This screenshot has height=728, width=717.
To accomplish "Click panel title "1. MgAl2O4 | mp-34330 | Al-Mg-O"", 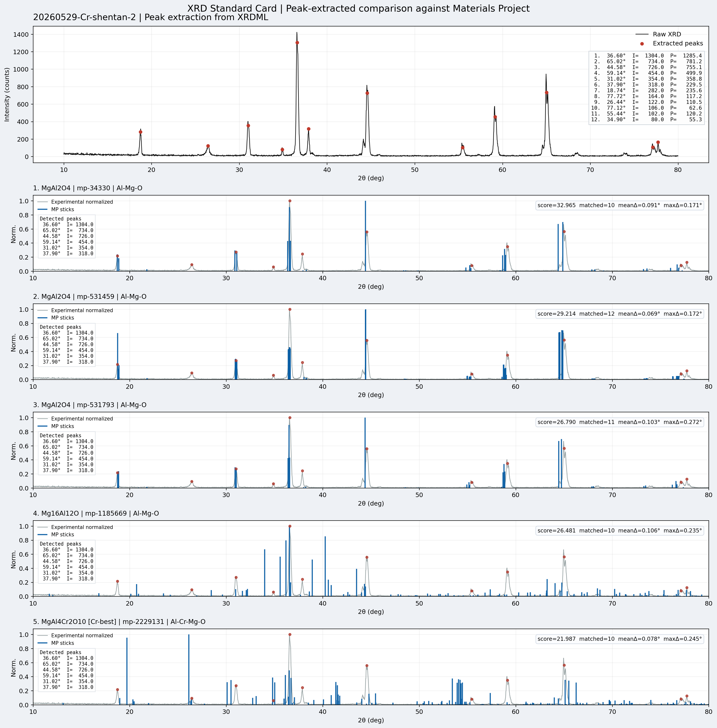I will (x=88, y=188).
